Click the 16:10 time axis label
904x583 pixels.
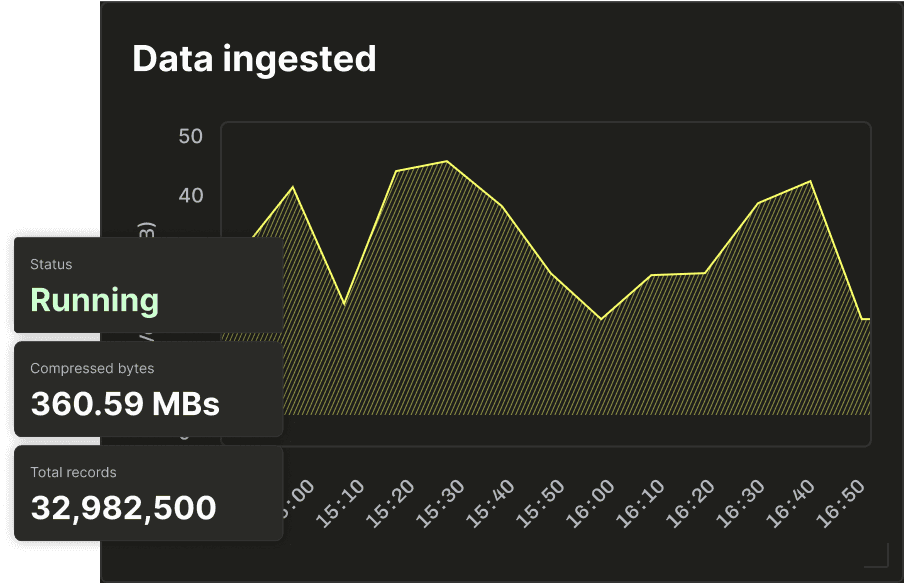(x=641, y=503)
